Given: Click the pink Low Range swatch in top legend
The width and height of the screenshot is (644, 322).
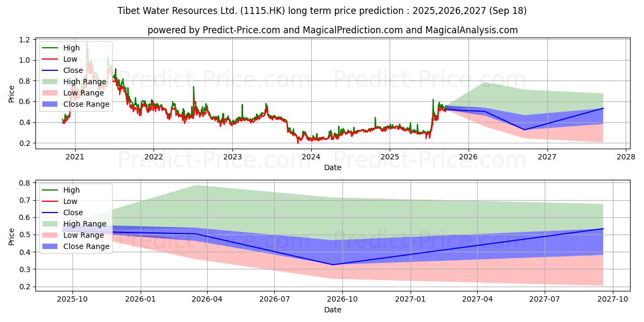Looking at the screenshot, I should 51,93.
